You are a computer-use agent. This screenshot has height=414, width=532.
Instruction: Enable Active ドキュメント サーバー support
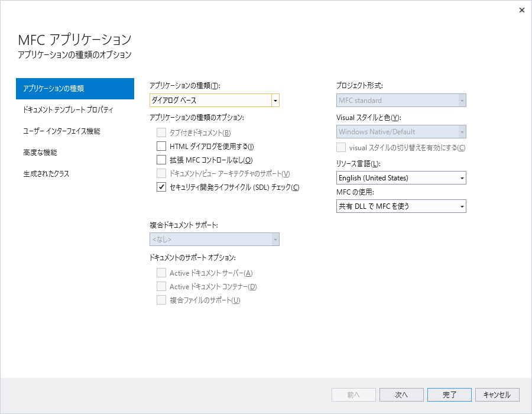161,273
